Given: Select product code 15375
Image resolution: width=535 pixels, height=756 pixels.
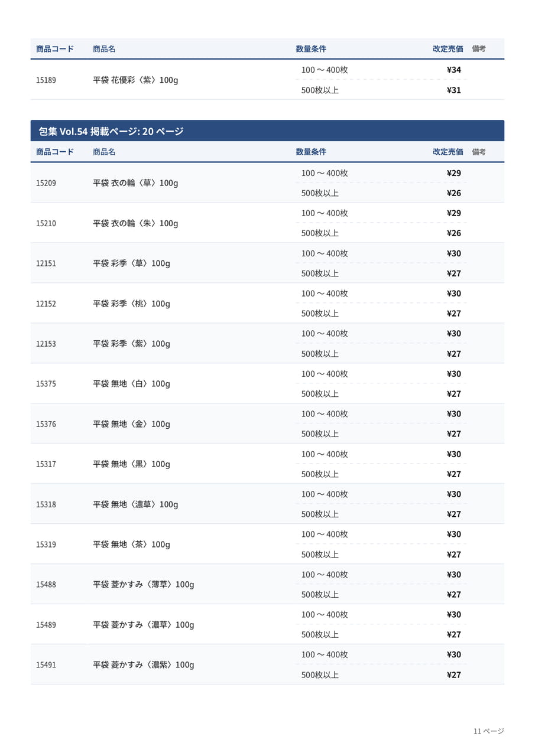Looking at the screenshot, I should 46,384.
